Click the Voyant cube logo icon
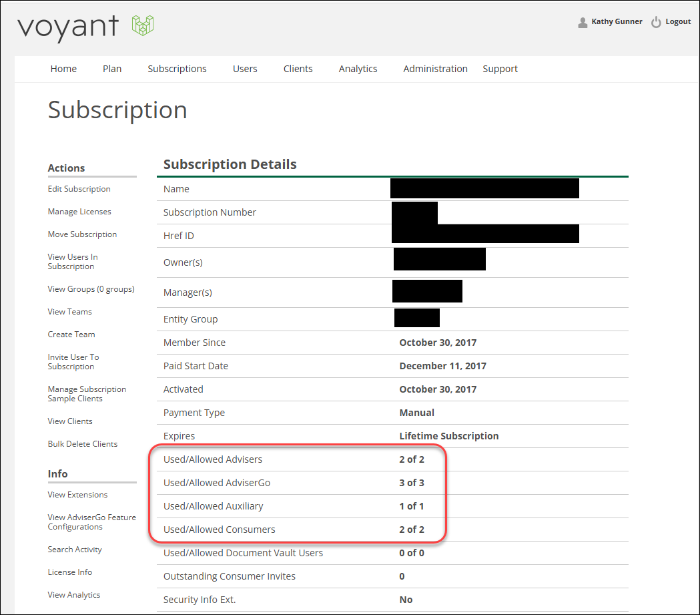Screen dimensions: 700x615 (143, 25)
